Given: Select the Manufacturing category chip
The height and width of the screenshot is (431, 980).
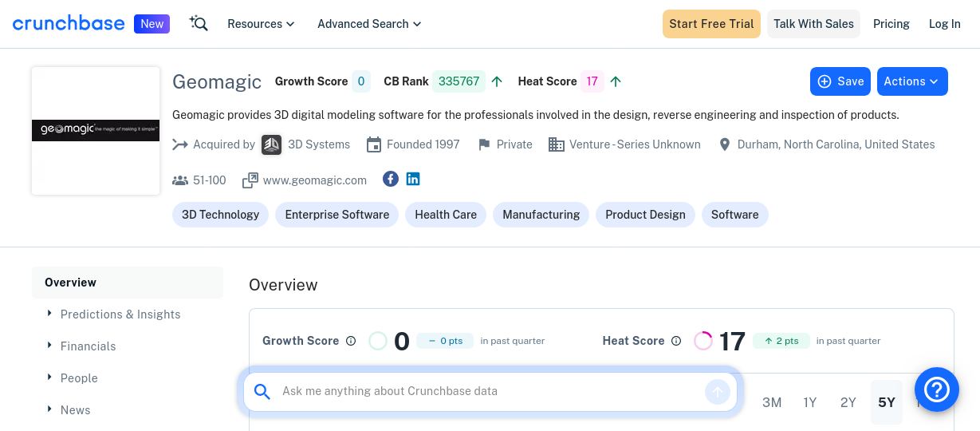Looking at the screenshot, I should [x=541, y=215].
